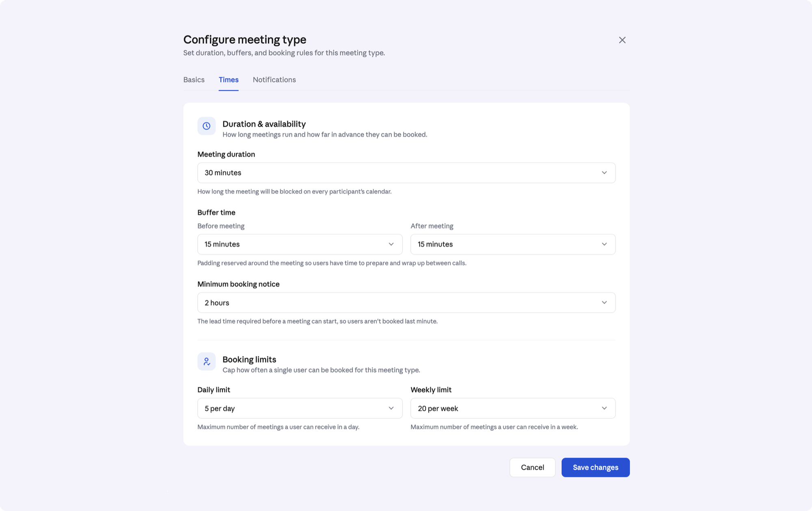Click the clock icon beside Duration & availability

pos(206,126)
